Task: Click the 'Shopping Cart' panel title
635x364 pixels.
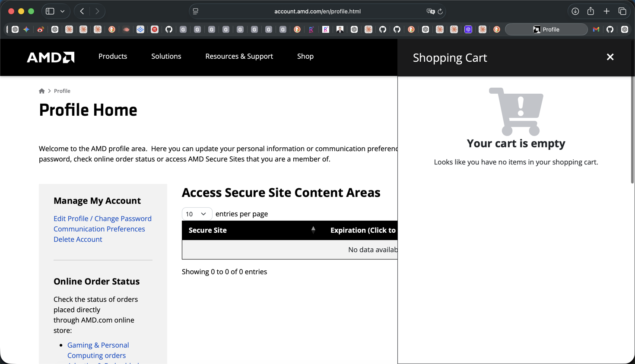Action: click(450, 57)
